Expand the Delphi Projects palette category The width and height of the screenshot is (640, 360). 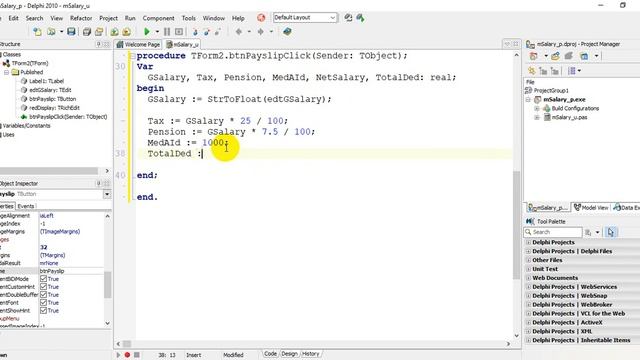point(528,242)
